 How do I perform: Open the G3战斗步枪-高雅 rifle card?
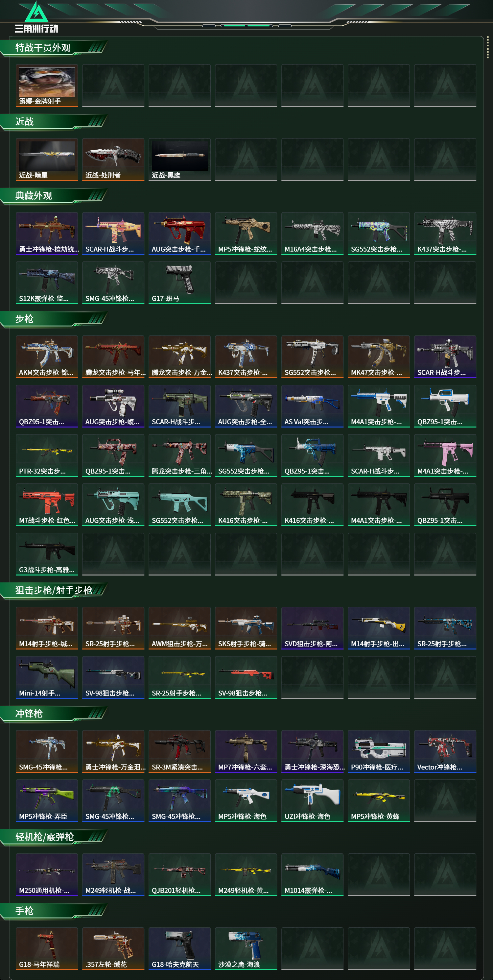[47, 554]
